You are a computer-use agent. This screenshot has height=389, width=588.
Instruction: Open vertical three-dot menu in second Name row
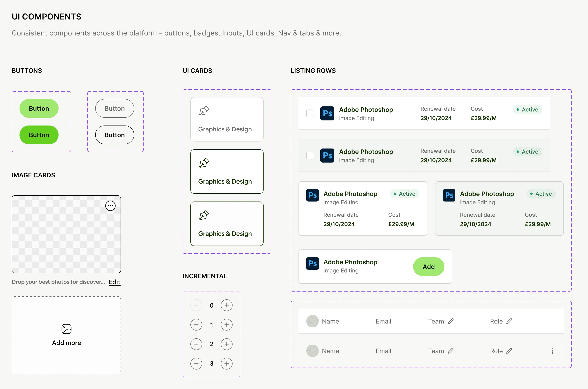552,351
